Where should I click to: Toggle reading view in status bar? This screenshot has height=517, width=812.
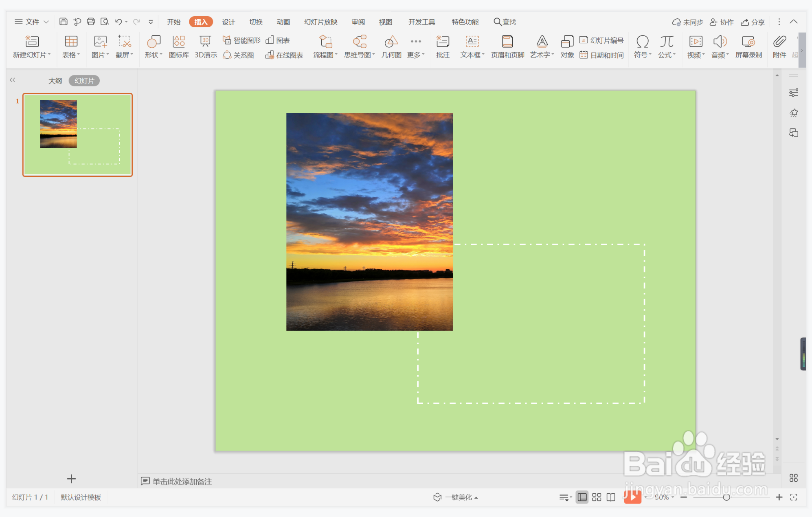(611, 497)
